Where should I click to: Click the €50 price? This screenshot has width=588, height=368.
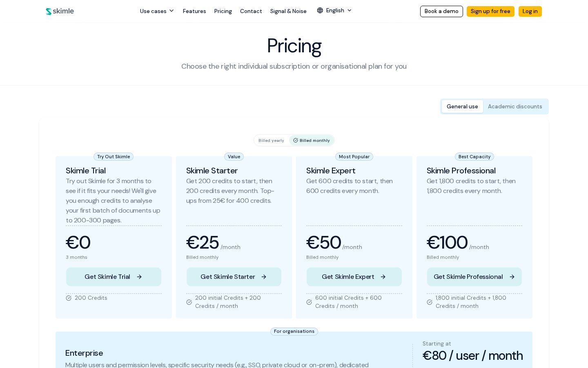324,242
